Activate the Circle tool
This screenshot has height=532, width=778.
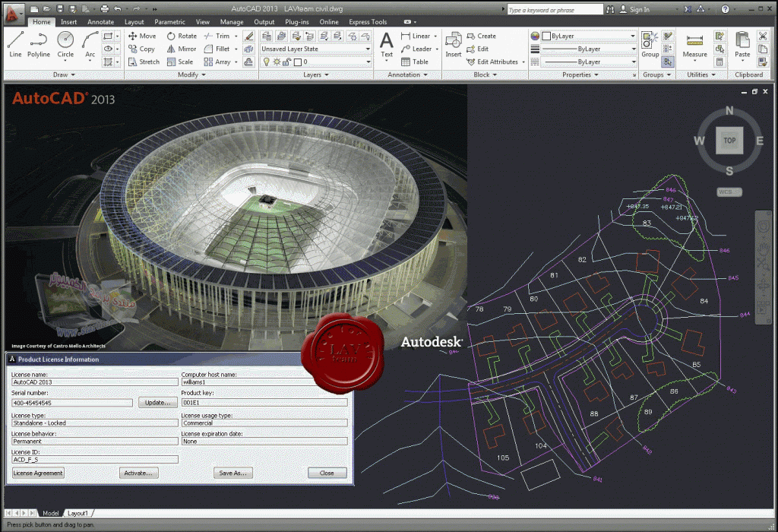(x=65, y=44)
